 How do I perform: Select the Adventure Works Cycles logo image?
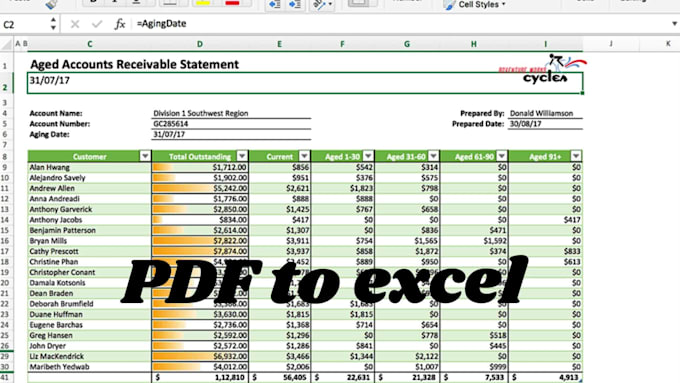pyautogui.click(x=542, y=69)
